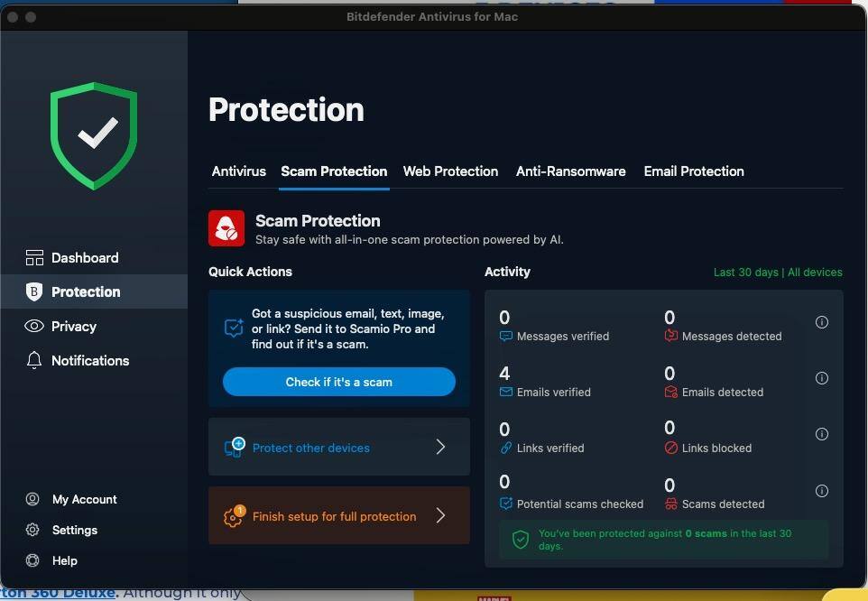Open My Account in the sidebar

coord(84,500)
